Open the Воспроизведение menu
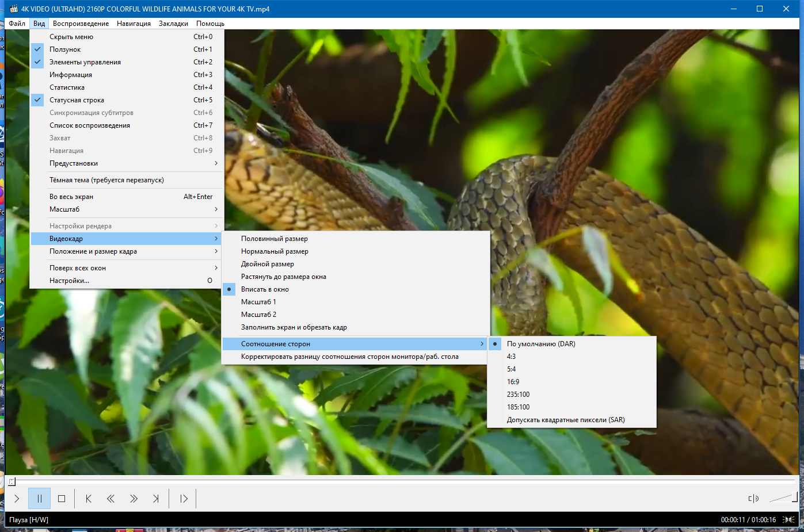This screenshot has height=532, width=804. 81,24
